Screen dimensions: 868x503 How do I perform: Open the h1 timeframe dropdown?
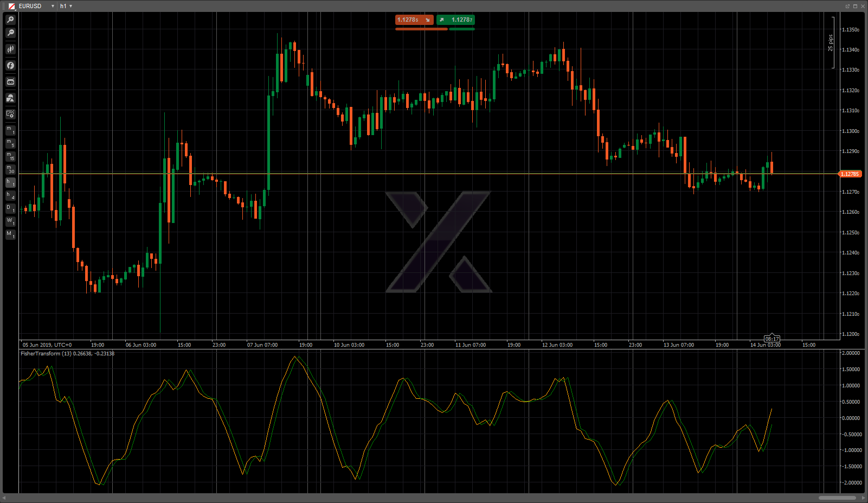tap(66, 6)
